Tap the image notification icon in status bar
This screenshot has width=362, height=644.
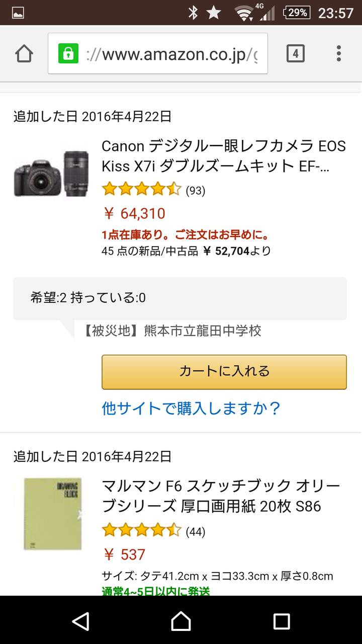[18, 13]
